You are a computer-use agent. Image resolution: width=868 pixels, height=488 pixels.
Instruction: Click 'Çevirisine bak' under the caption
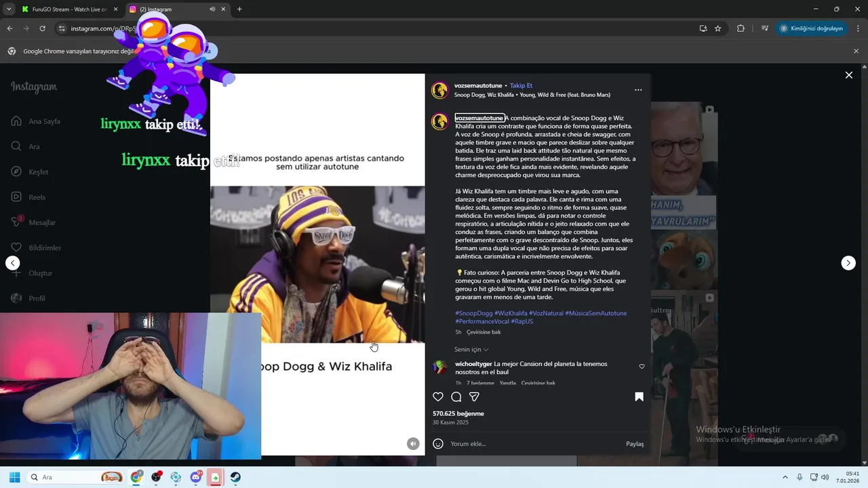[x=484, y=332]
